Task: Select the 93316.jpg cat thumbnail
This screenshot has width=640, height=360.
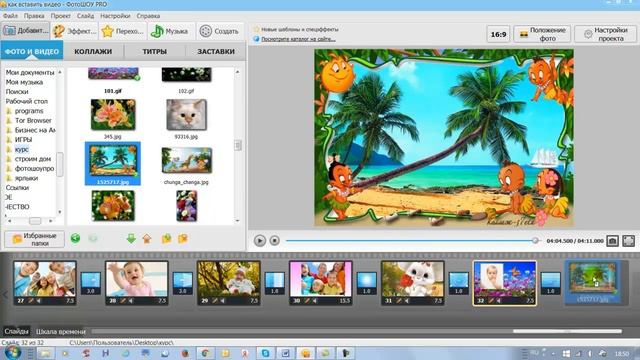Action: (187, 115)
